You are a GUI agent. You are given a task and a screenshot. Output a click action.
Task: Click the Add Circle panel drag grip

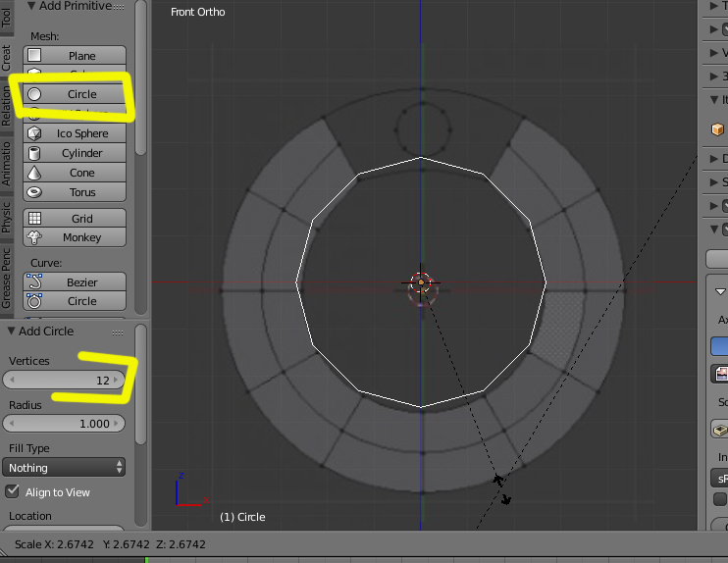coord(118,333)
